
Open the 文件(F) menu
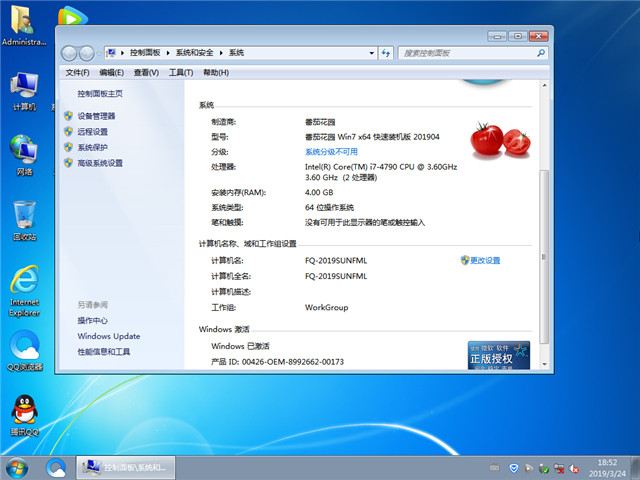[78, 73]
